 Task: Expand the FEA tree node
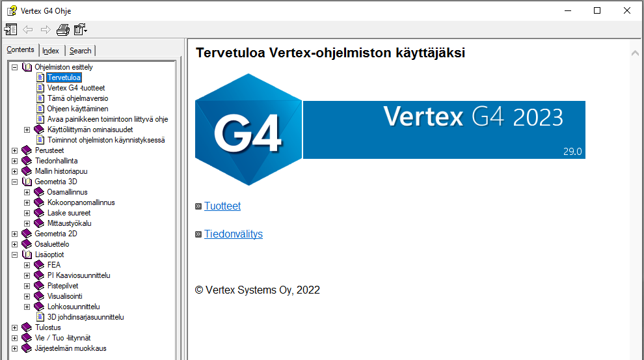27,265
